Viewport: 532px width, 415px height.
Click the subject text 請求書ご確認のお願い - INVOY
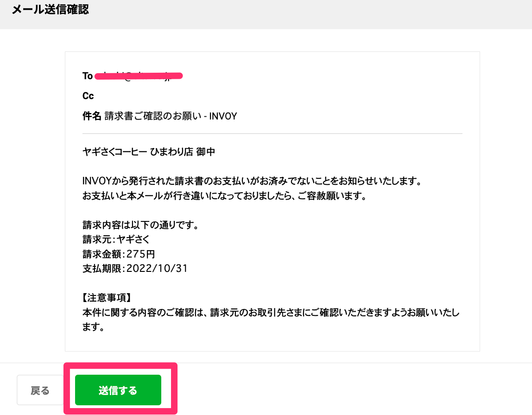pyautogui.click(x=171, y=116)
